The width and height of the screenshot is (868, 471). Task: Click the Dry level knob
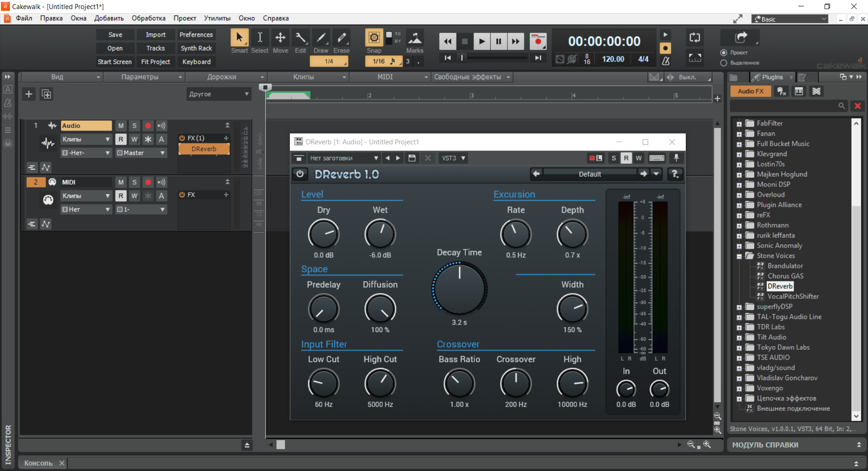pos(324,234)
